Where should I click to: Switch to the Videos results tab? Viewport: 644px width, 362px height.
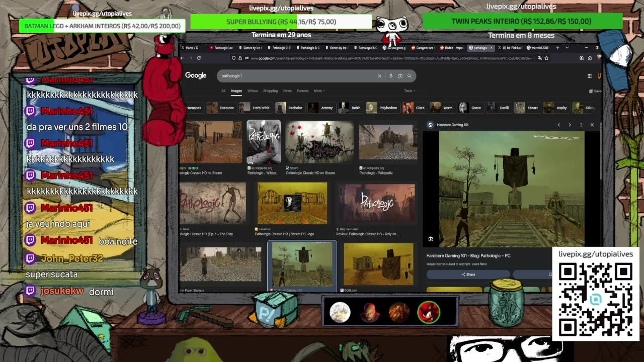pos(253,91)
